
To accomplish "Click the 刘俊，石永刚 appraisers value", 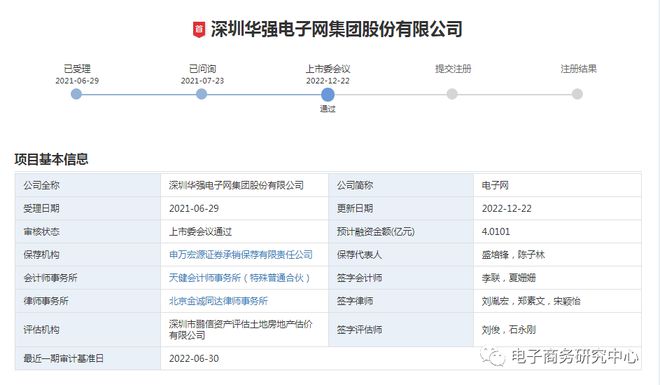I will point(509,329).
